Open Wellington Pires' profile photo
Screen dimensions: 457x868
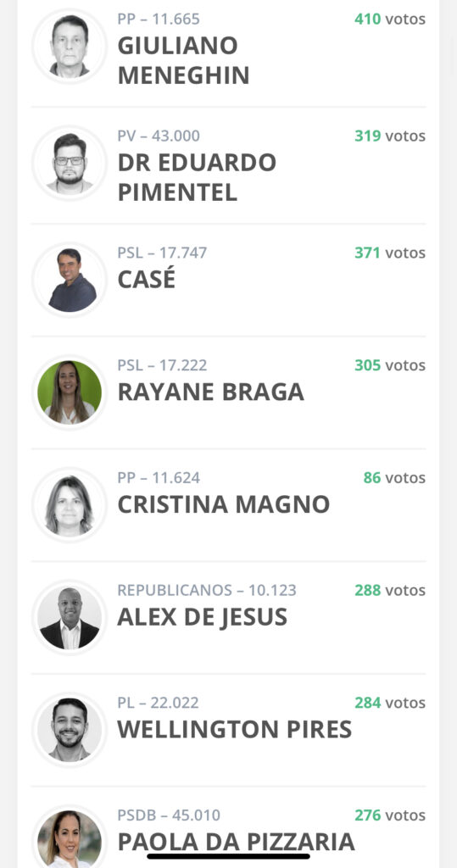point(70,730)
